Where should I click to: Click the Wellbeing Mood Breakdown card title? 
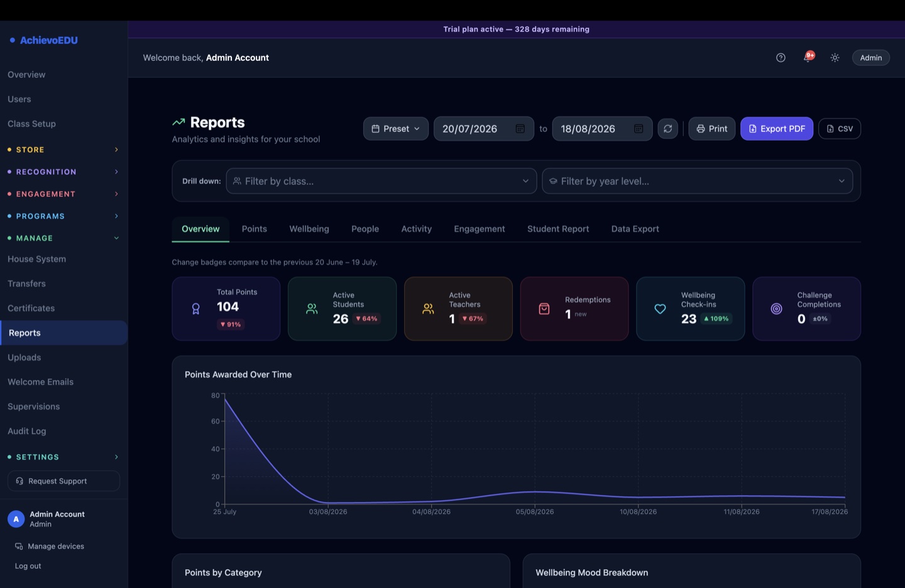coord(592,572)
